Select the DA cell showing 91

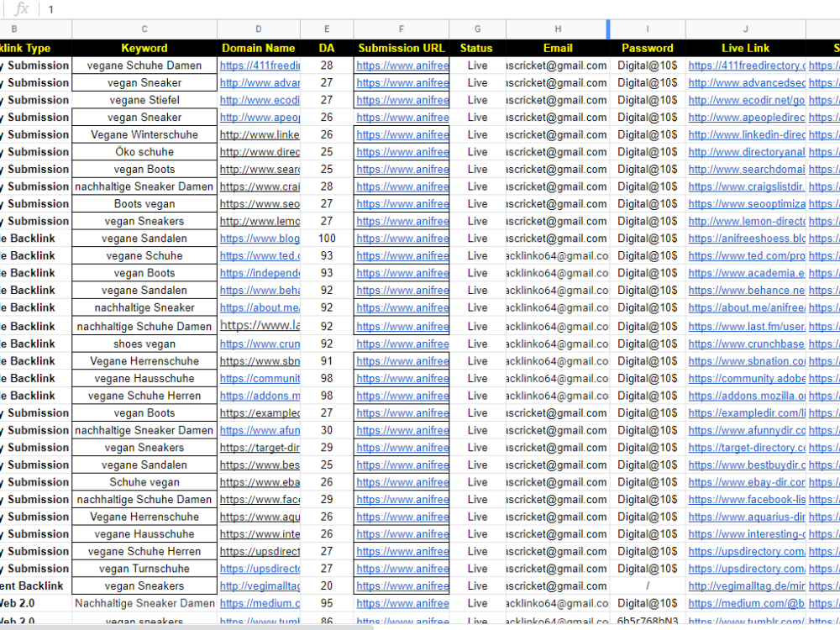327,361
